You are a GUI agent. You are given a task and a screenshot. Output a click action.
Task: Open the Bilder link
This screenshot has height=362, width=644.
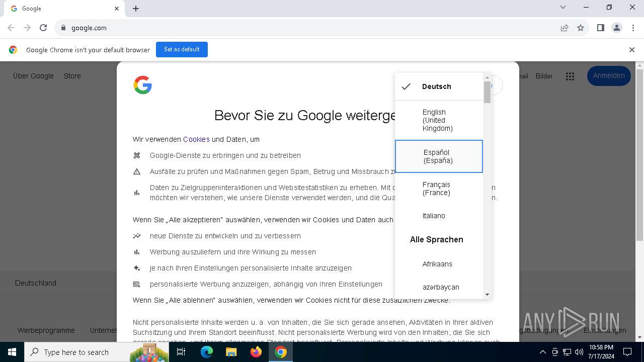click(544, 76)
